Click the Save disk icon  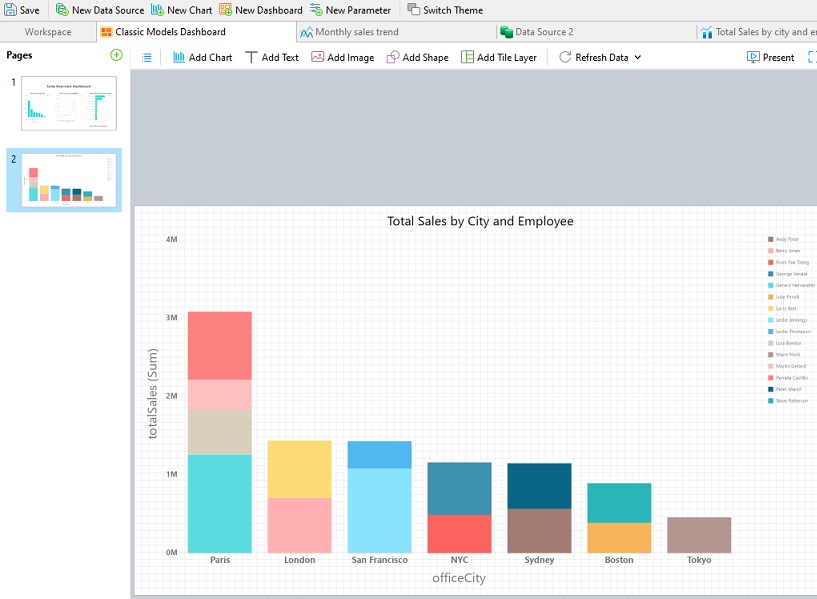[10, 10]
